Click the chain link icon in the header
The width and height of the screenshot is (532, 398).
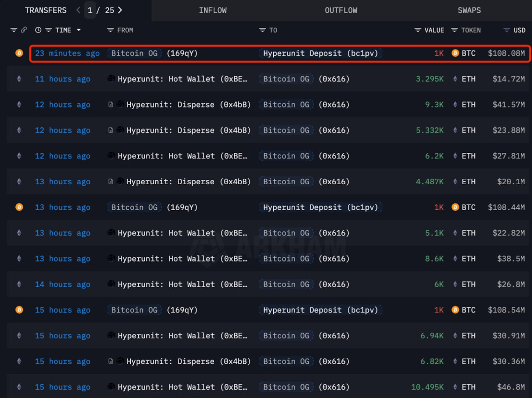click(x=24, y=30)
